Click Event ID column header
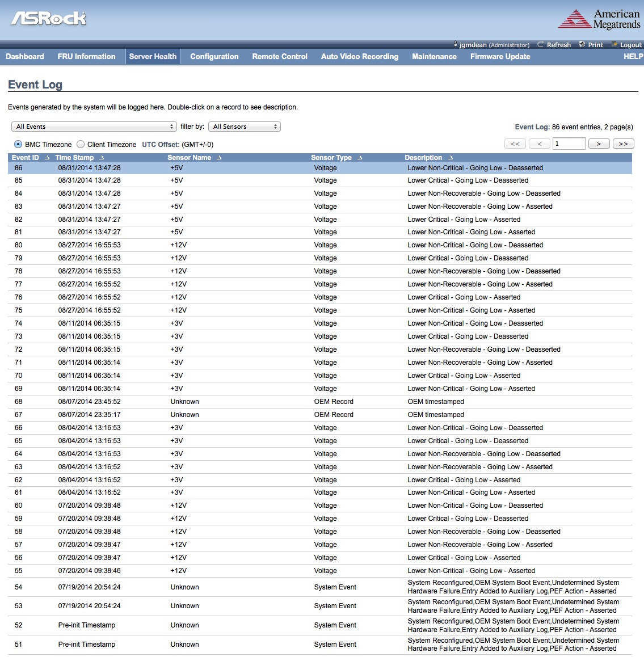 [x=25, y=158]
